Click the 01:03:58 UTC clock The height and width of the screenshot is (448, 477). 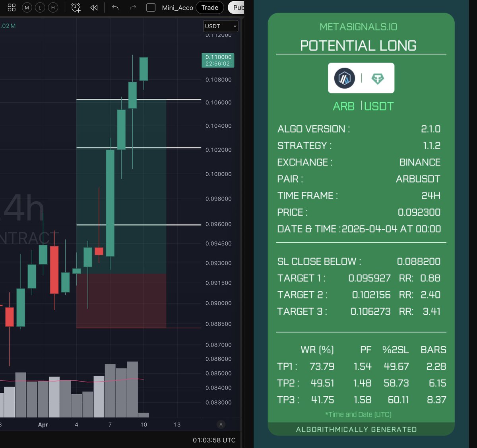pyautogui.click(x=214, y=440)
